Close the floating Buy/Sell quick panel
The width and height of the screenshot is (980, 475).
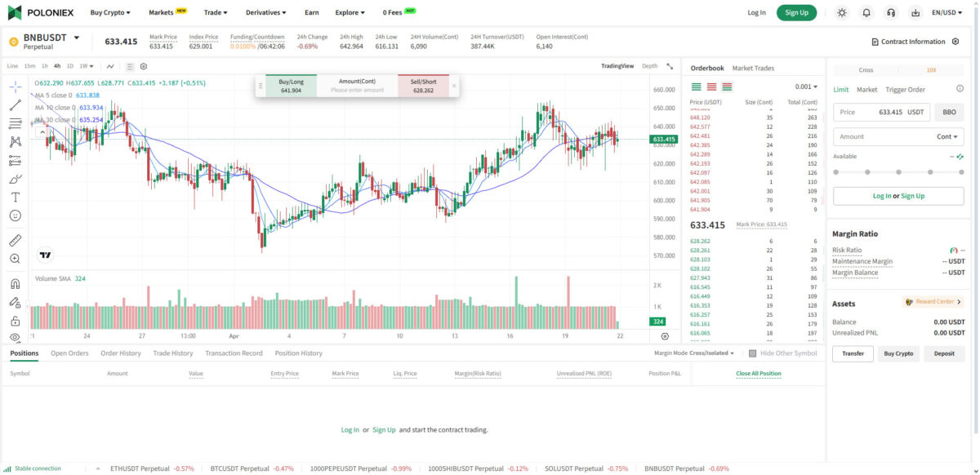pos(454,85)
